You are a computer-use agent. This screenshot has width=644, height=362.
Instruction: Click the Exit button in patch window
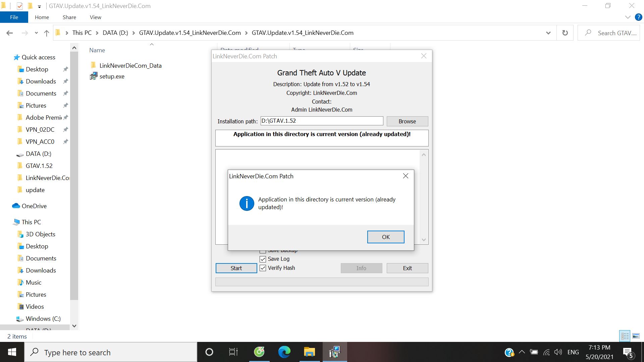407,268
